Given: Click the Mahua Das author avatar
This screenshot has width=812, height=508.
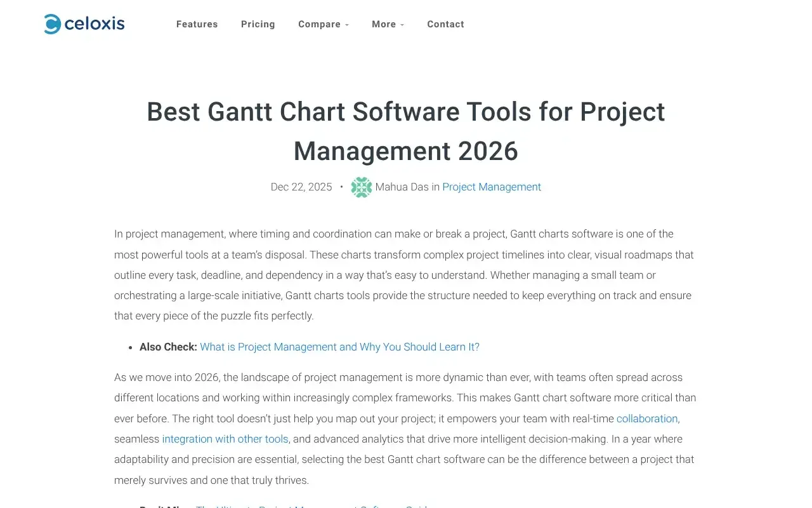Looking at the screenshot, I should point(362,187).
